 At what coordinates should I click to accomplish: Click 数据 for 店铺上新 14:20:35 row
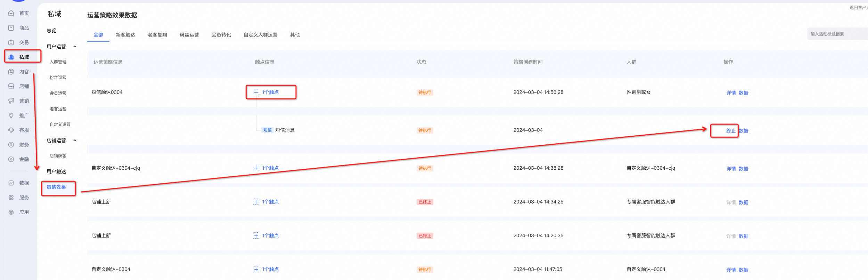744,236
